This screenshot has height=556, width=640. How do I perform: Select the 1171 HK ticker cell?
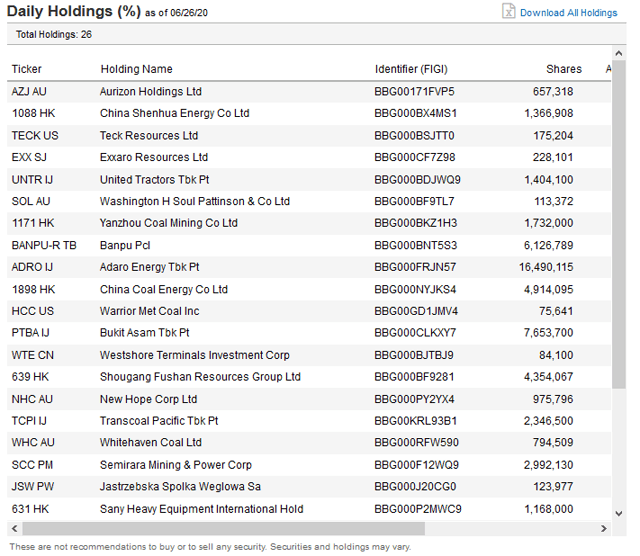(x=33, y=223)
